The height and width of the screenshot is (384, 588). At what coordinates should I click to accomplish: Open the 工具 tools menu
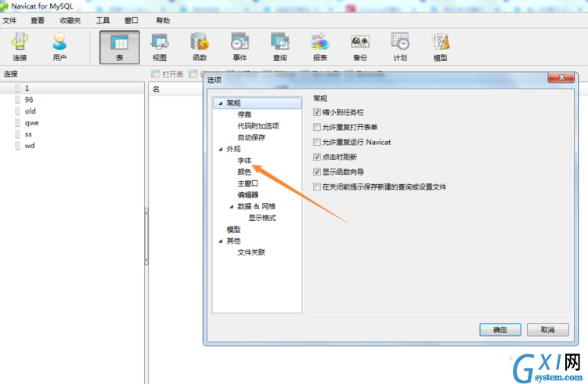(x=103, y=20)
